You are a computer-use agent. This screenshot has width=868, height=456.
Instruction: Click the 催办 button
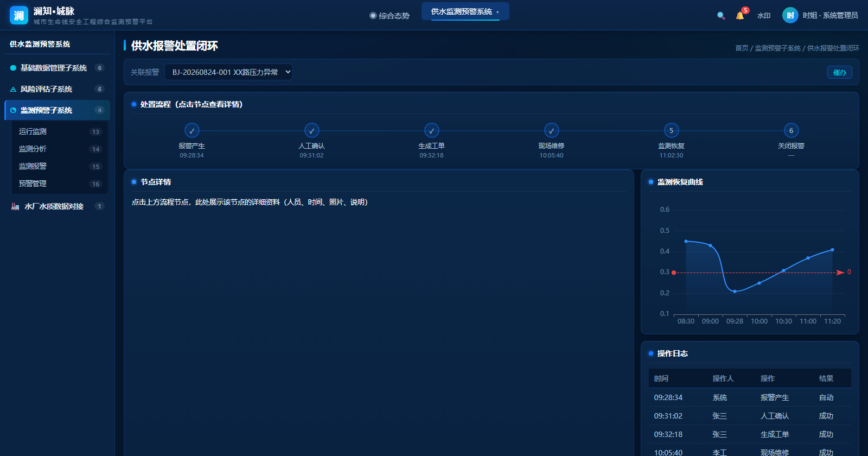840,72
